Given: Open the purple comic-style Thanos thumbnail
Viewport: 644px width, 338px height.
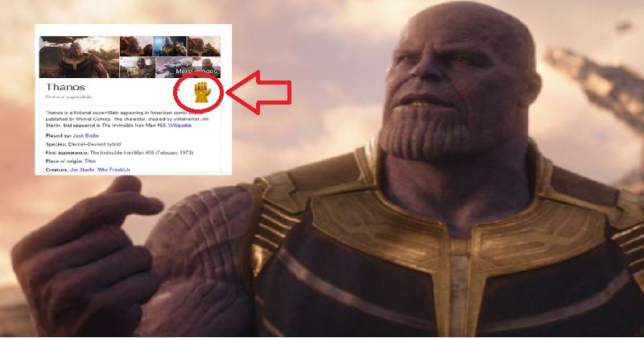Looking at the screenshot, I should [x=174, y=68].
